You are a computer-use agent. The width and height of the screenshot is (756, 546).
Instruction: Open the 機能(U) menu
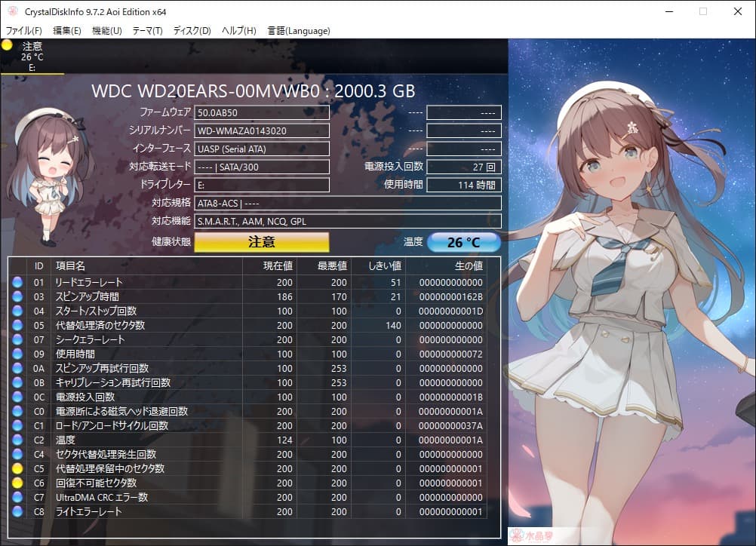[x=106, y=30]
